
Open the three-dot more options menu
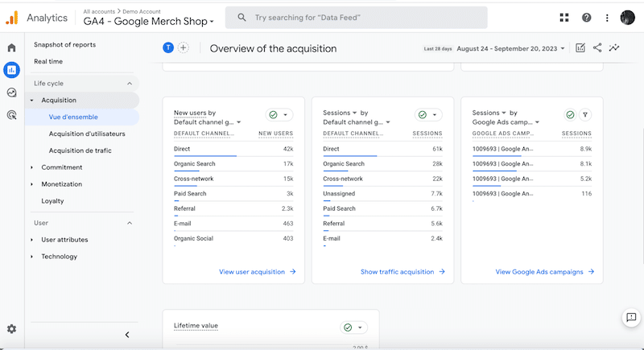[607, 18]
